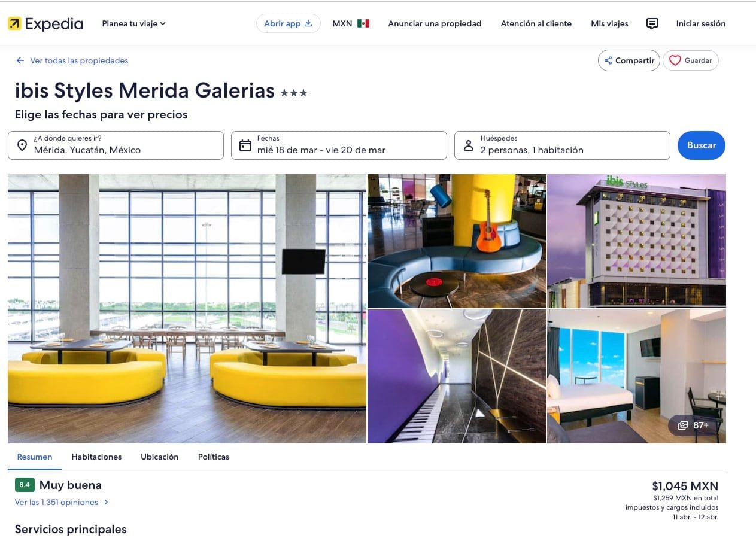Switch to the Políticas tab
The width and height of the screenshot is (756, 538).
pyautogui.click(x=214, y=457)
